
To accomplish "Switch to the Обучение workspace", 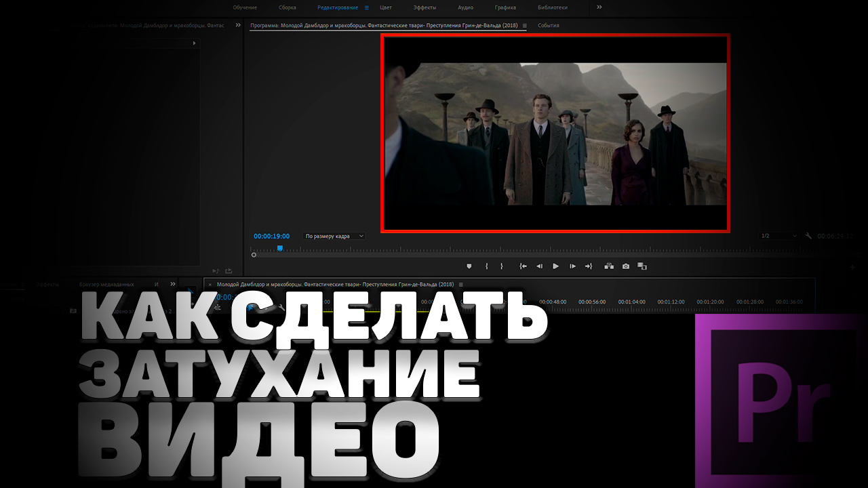I will tap(245, 7).
